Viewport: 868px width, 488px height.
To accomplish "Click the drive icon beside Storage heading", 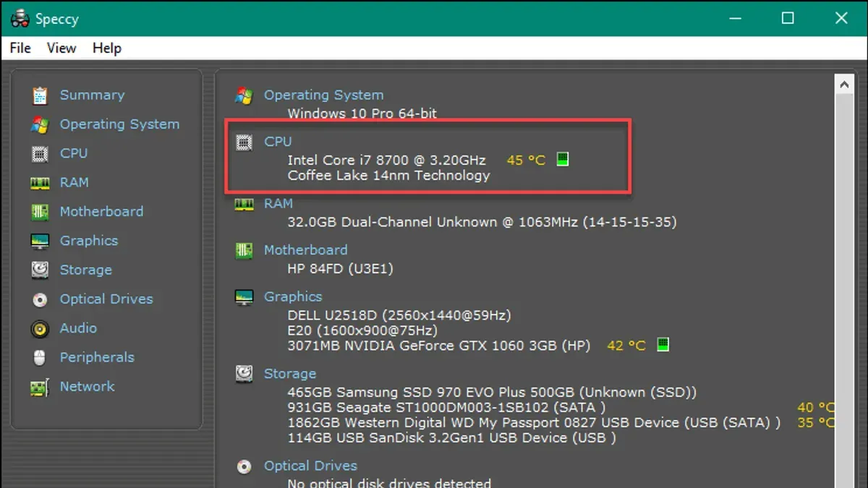I will 244,374.
